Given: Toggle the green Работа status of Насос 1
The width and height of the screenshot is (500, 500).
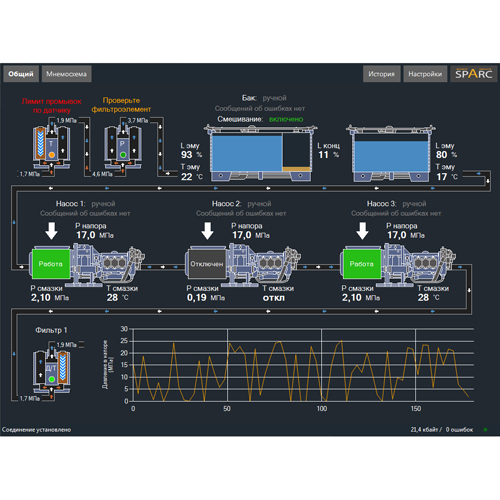Looking at the screenshot, I should (x=51, y=264).
